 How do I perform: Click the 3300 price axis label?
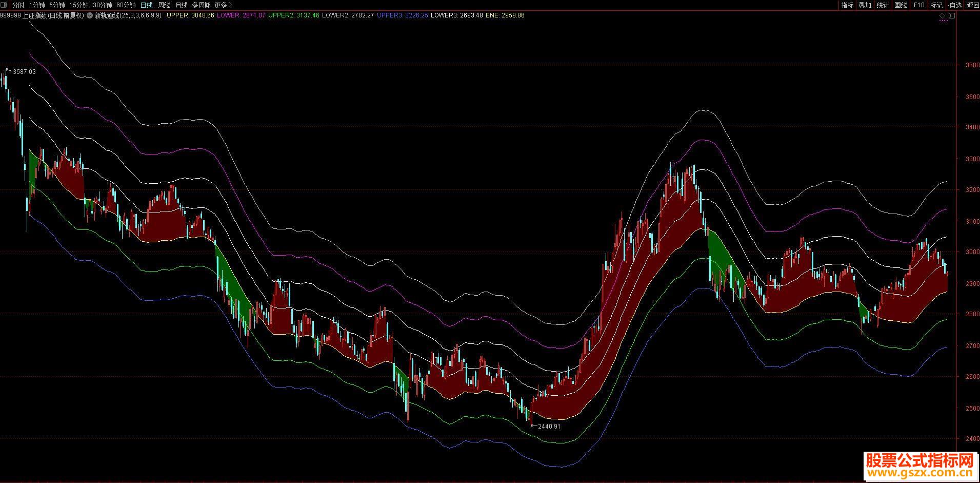point(973,159)
